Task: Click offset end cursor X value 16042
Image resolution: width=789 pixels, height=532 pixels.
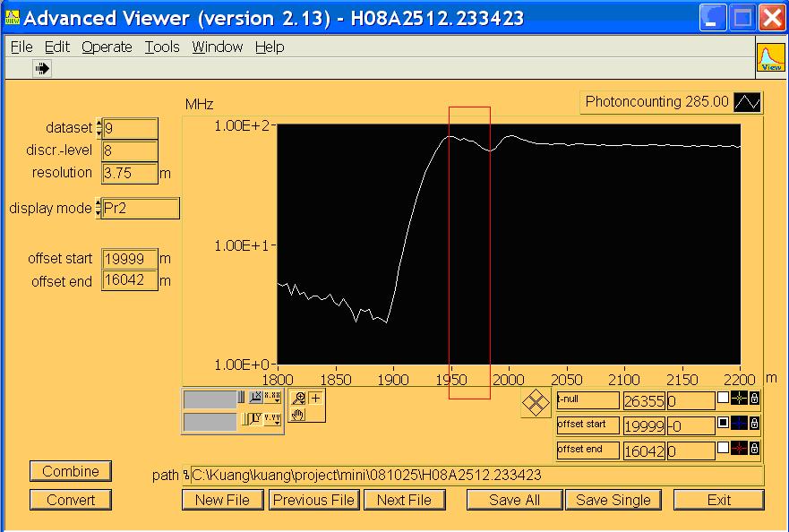Action: pyautogui.click(x=645, y=451)
